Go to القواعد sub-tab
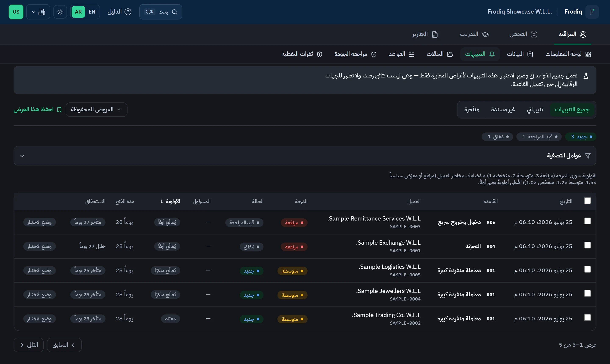The image size is (610, 364). (x=402, y=54)
